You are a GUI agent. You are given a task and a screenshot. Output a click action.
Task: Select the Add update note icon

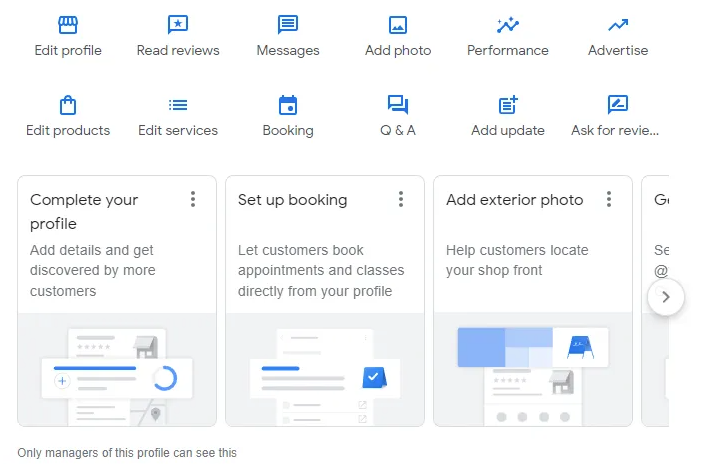pos(508,105)
